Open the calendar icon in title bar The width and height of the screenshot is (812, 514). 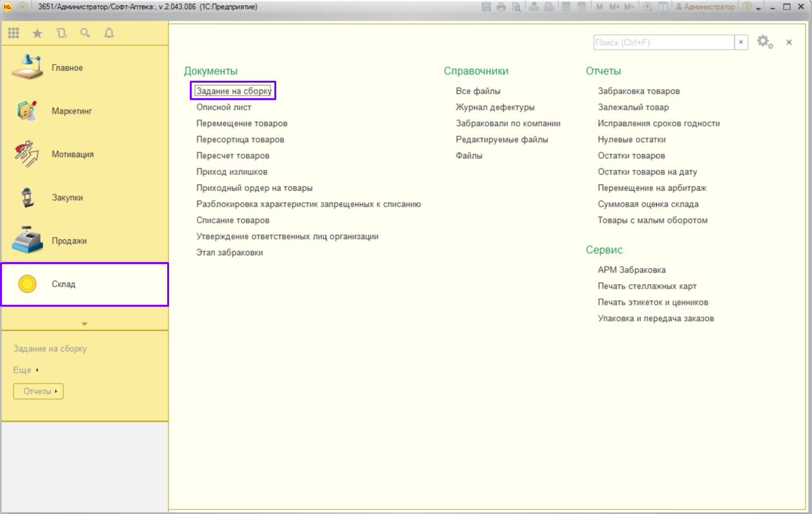coord(581,7)
